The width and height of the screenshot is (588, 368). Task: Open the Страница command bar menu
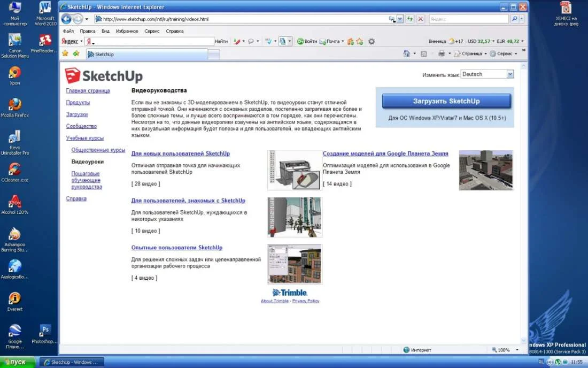click(x=470, y=53)
